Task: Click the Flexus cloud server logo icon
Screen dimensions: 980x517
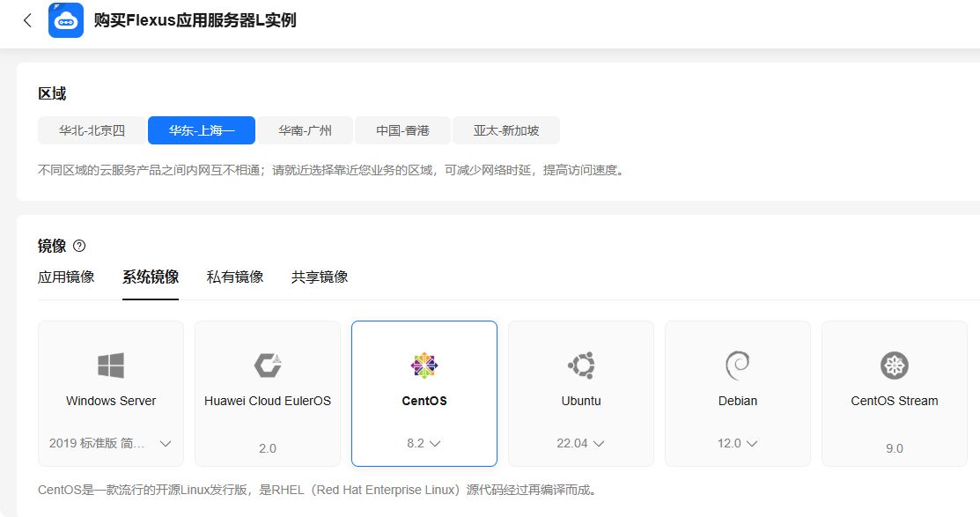Action: click(66, 20)
